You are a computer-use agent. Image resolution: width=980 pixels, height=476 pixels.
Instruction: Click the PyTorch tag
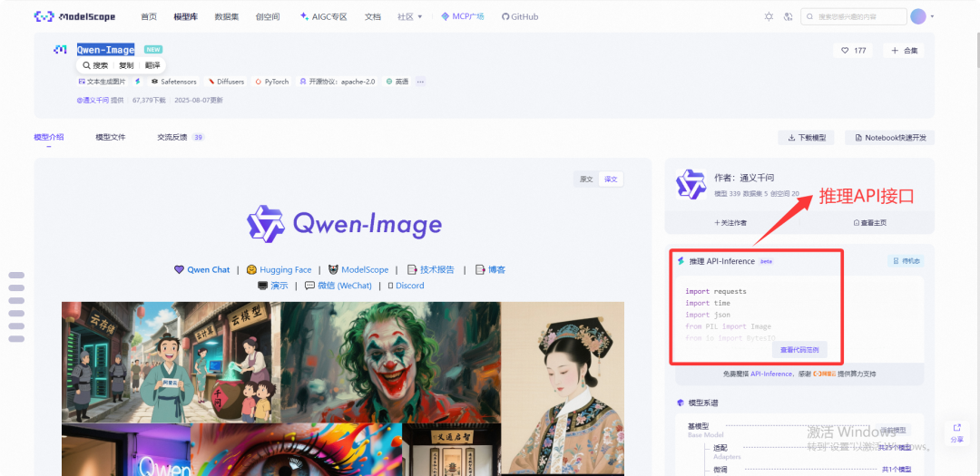[272, 82]
